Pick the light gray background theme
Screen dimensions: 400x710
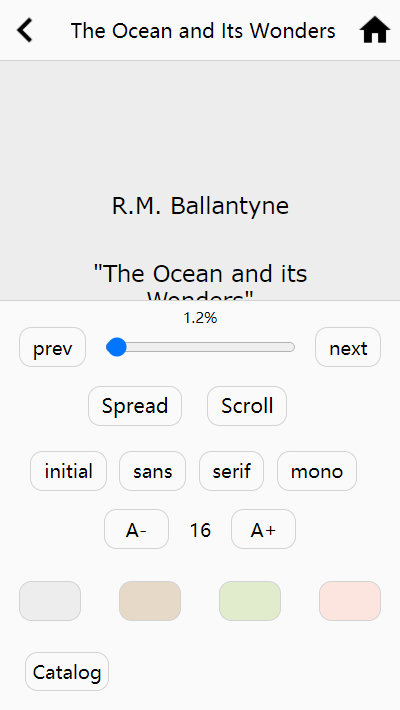(x=50, y=601)
